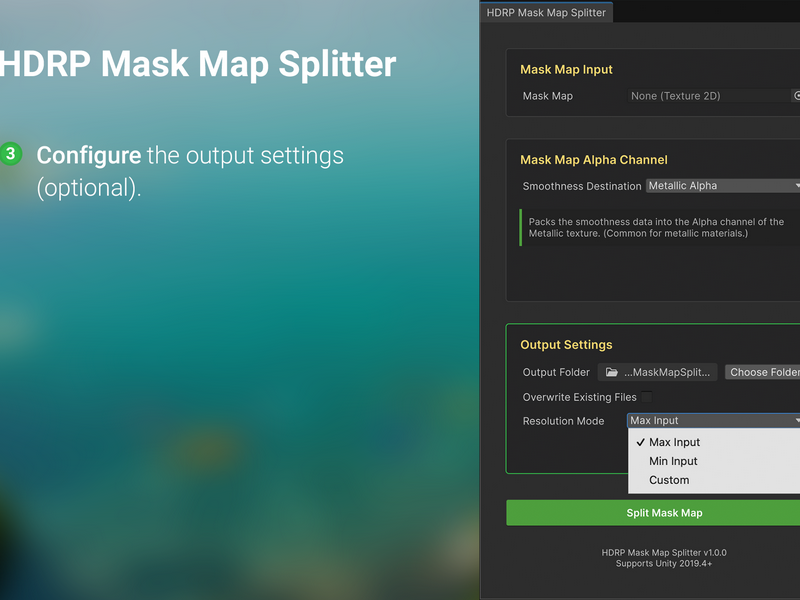Screen dimensions: 800x600
Task: Click the Output Folder label
Action: pyautogui.click(x=556, y=372)
